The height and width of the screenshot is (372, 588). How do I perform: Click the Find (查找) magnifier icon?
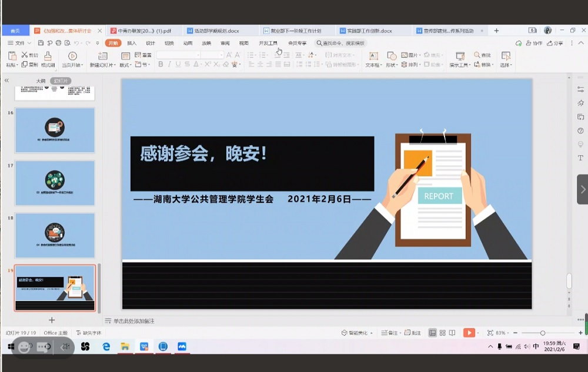click(482, 55)
